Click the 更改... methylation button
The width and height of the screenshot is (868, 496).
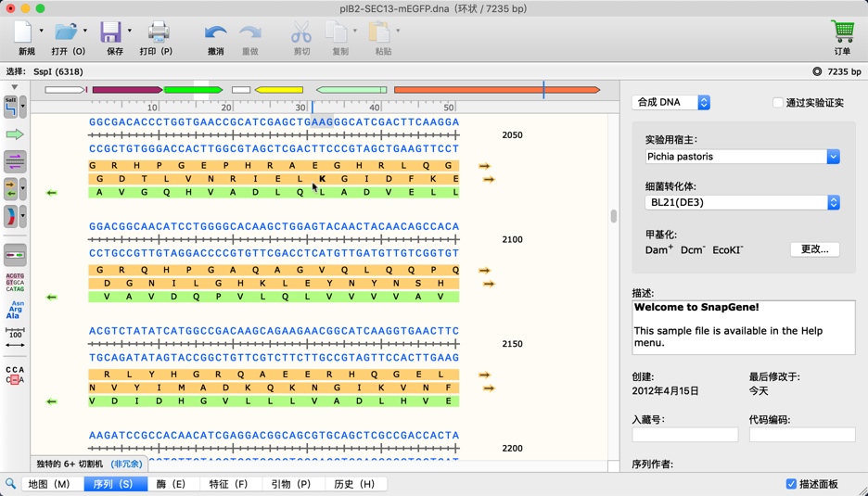(x=814, y=249)
